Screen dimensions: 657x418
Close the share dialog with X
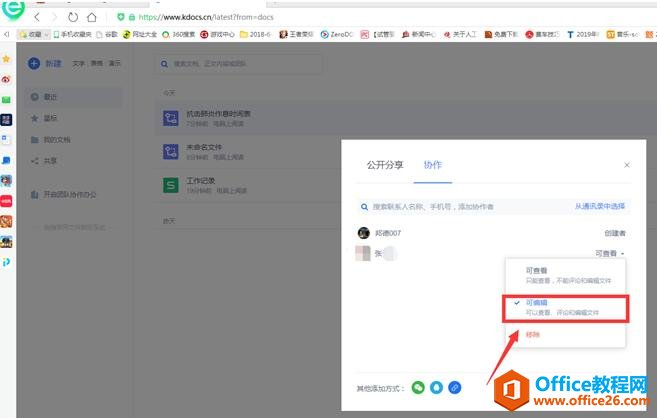coord(627,164)
